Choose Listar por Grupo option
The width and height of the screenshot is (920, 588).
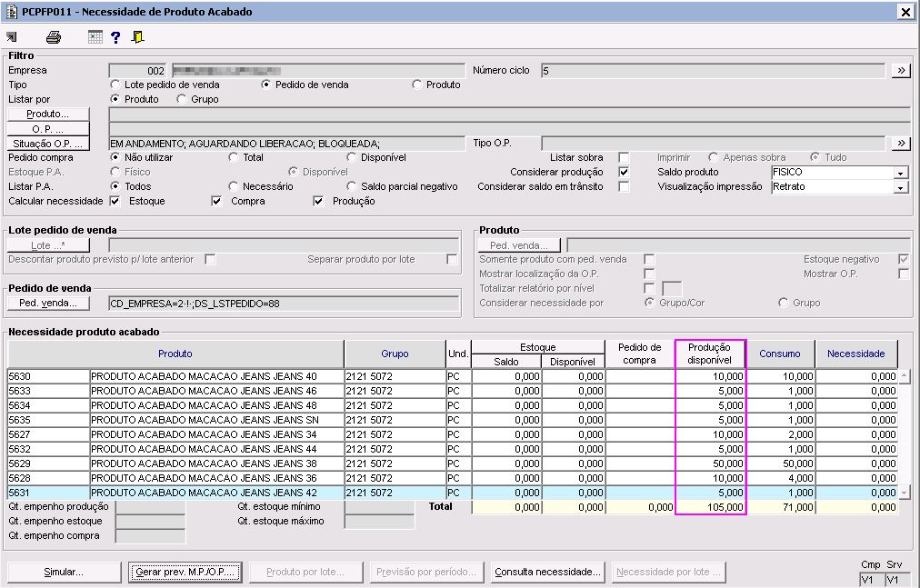coord(181,99)
